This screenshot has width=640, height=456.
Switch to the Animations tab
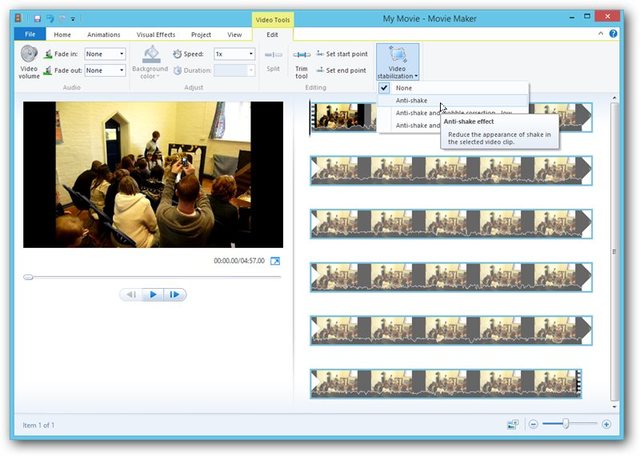pyautogui.click(x=104, y=35)
